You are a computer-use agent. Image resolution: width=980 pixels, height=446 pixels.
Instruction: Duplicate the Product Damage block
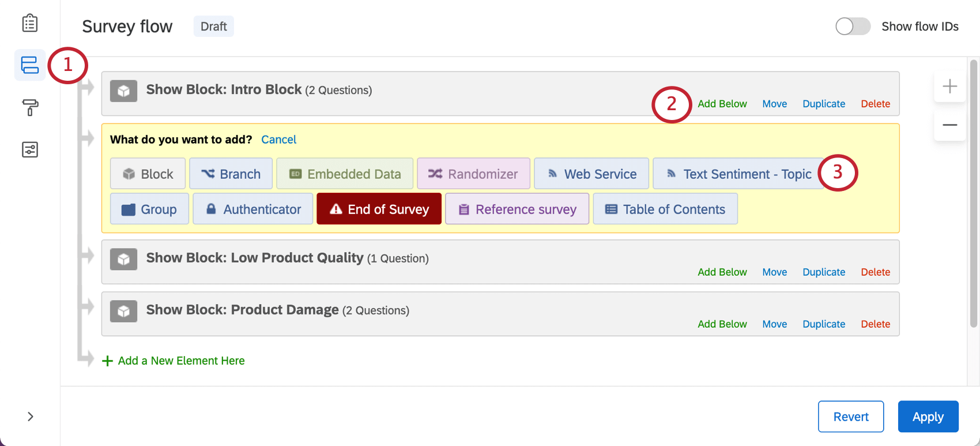[824, 324]
